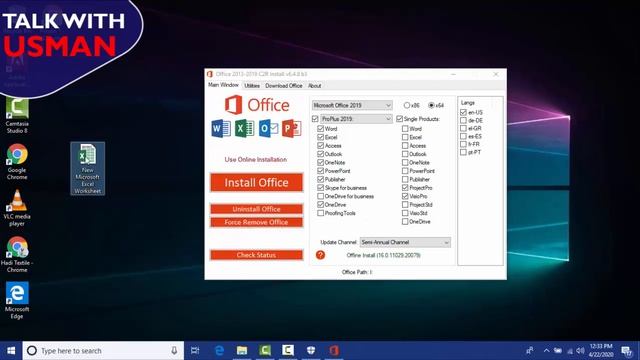Toggle the Single Products checkbox
This screenshot has height=360, width=640.
[400, 119]
